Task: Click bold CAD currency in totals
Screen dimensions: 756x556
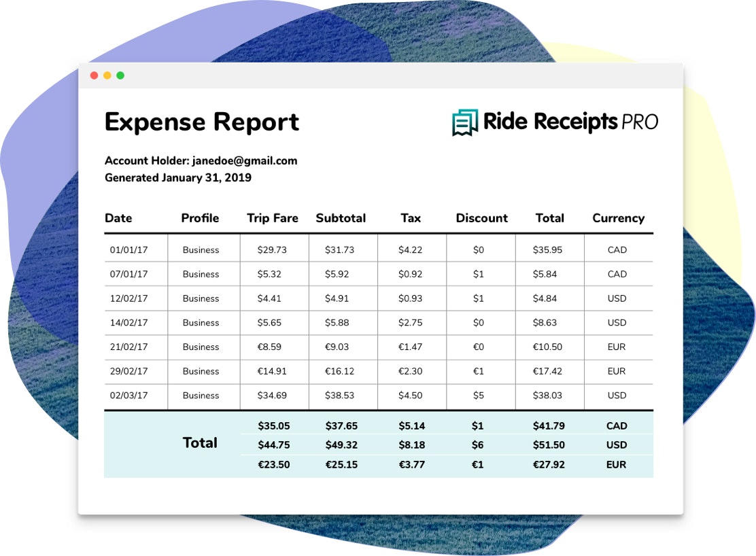Action: 617,425
